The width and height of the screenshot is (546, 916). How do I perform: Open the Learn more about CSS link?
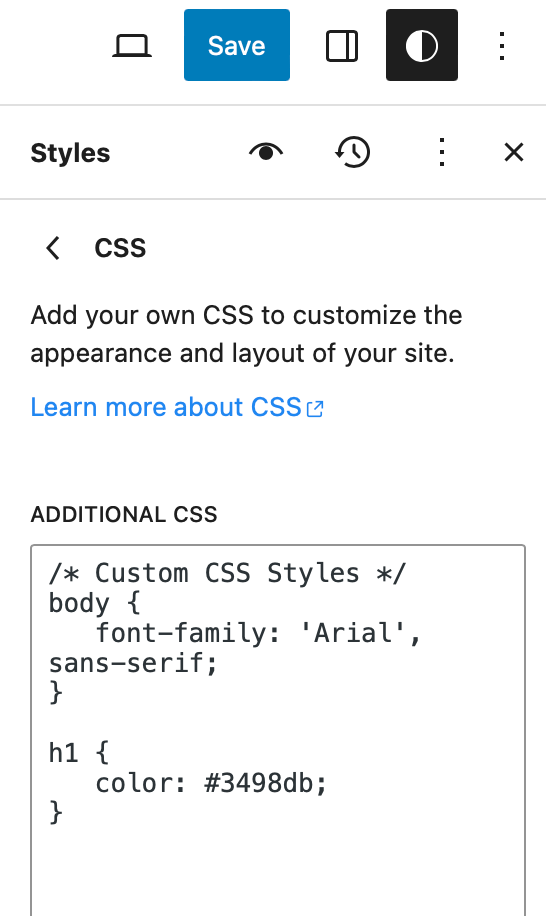[166, 407]
